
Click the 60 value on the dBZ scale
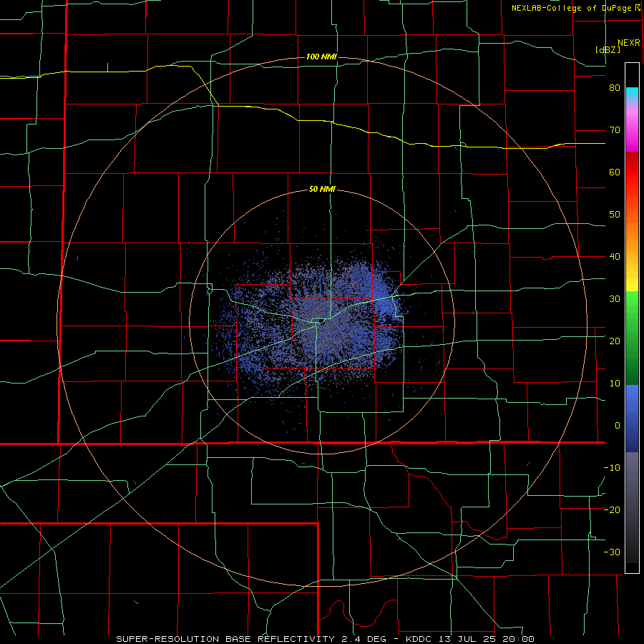point(615,172)
